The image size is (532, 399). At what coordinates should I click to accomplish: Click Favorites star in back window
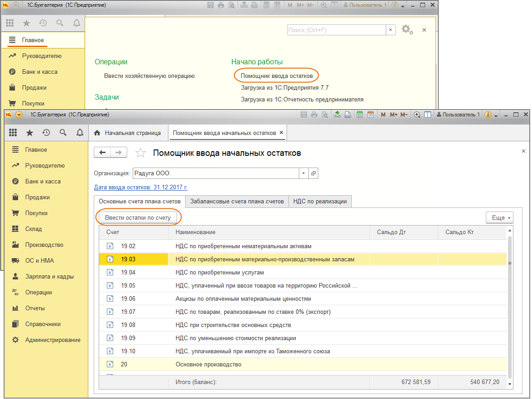tap(26, 23)
